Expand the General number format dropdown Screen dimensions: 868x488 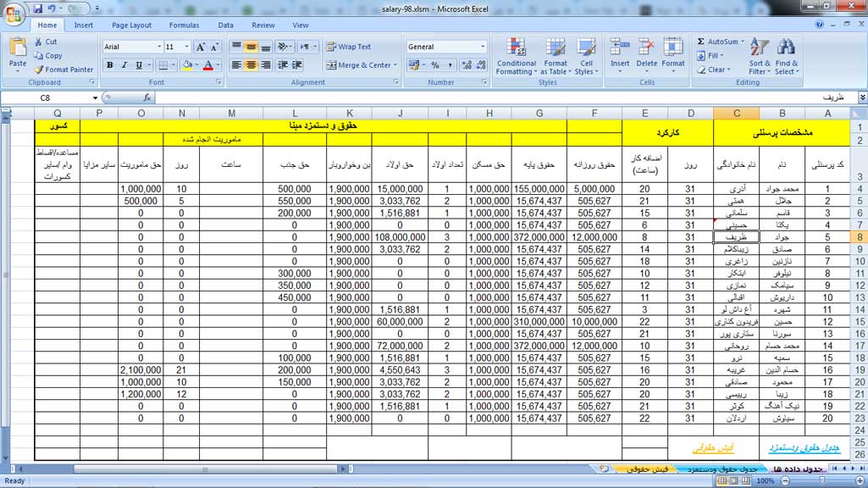tap(482, 47)
